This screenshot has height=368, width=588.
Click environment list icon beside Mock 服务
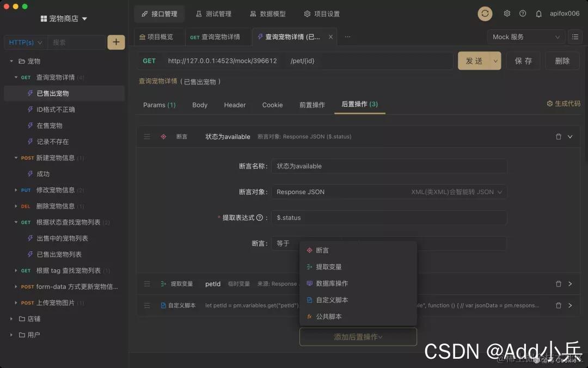tap(575, 37)
